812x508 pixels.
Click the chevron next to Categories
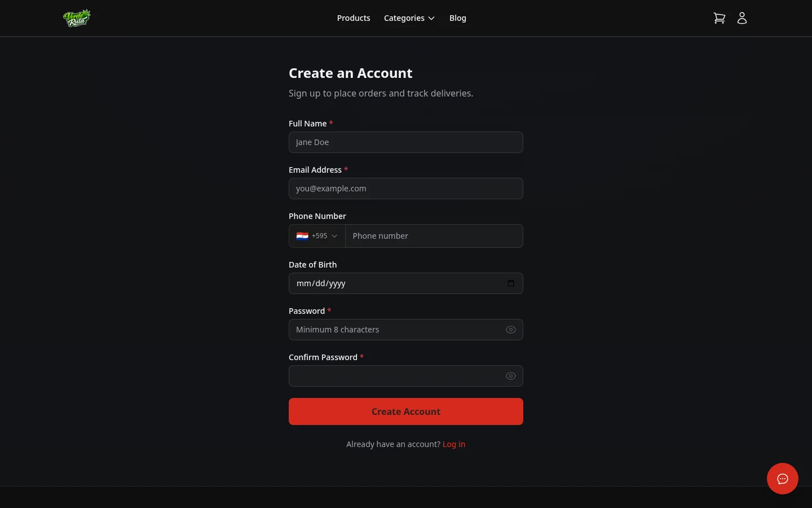[431, 18]
